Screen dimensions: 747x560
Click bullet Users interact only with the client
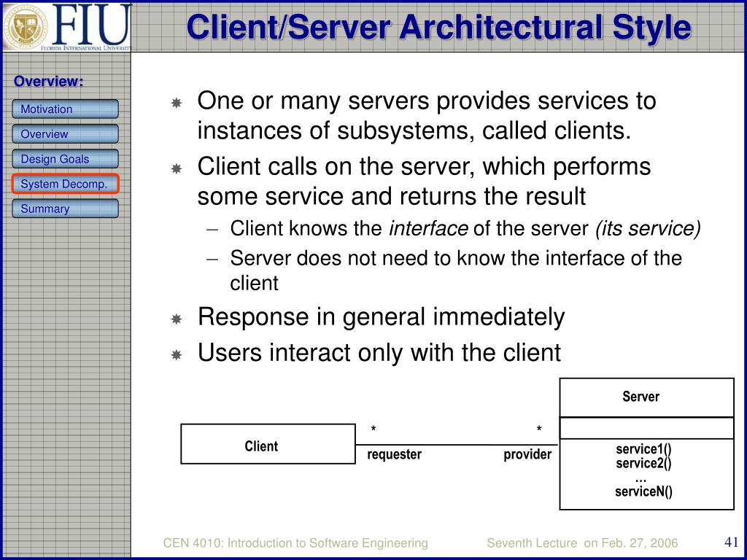click(x=379, y=353)
